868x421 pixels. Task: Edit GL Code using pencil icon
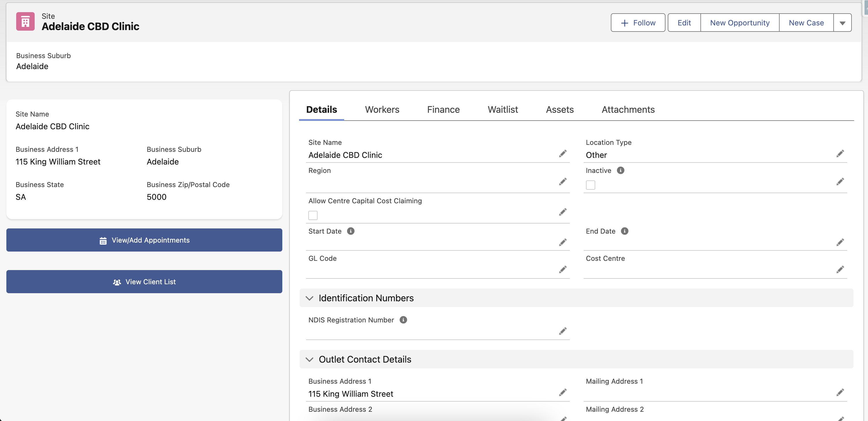pos(562,269)
